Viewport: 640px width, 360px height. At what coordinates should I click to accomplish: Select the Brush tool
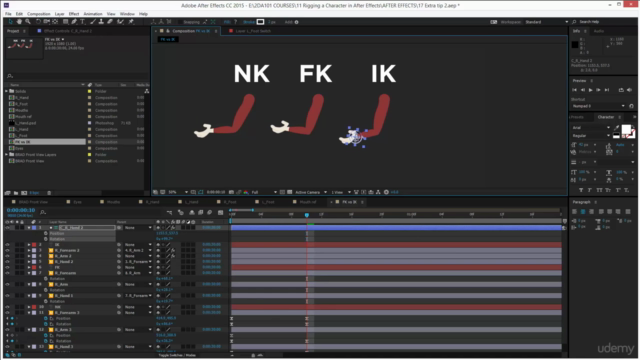(x=93, y=22)
